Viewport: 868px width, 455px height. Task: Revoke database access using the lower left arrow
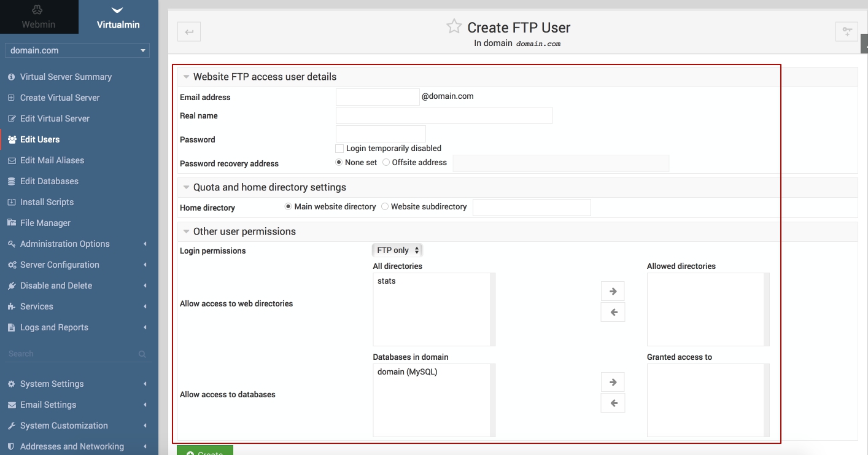[613, 403]
